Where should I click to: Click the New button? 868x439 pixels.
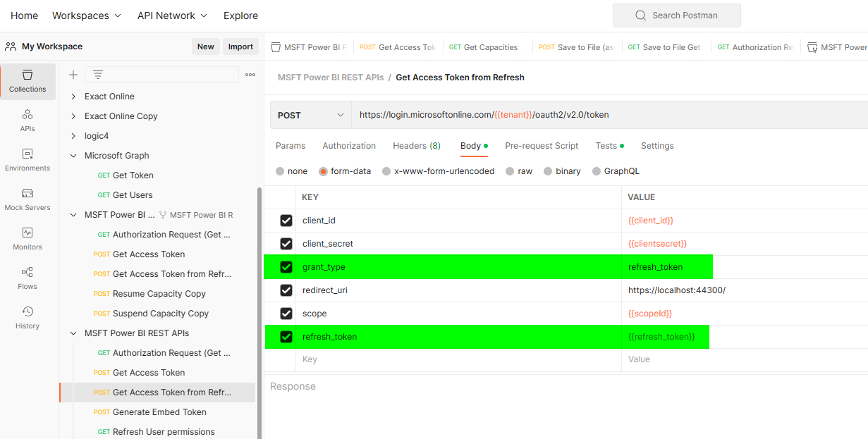coord(206,47)
